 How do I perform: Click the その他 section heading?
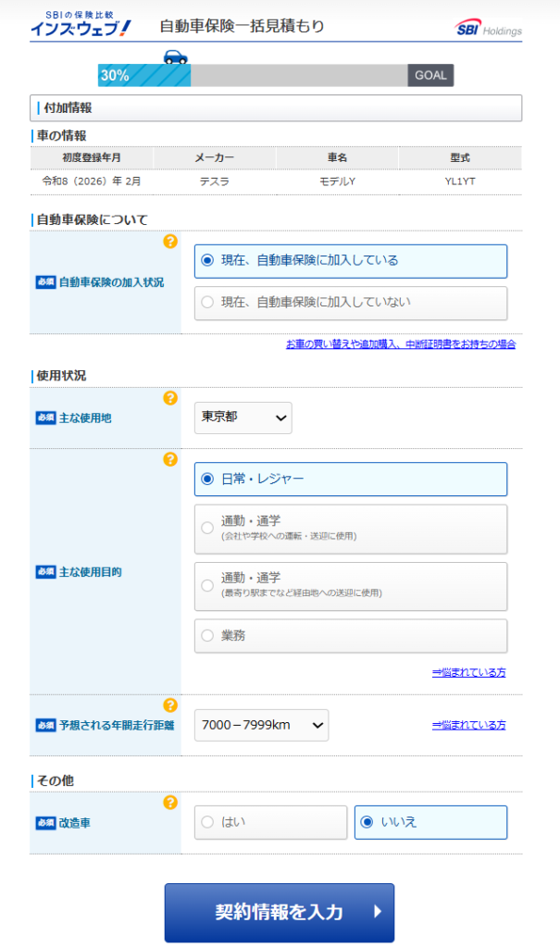click(x=55, y=781)
